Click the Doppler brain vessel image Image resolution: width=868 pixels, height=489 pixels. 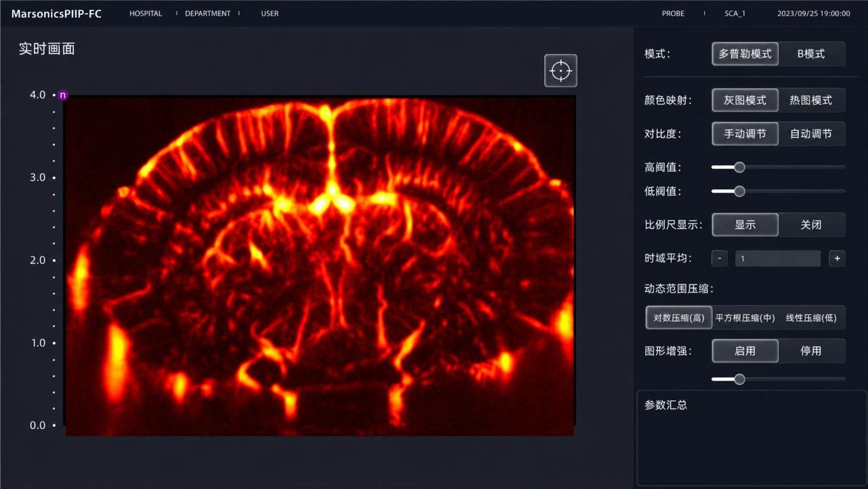(x=320, y=266)
